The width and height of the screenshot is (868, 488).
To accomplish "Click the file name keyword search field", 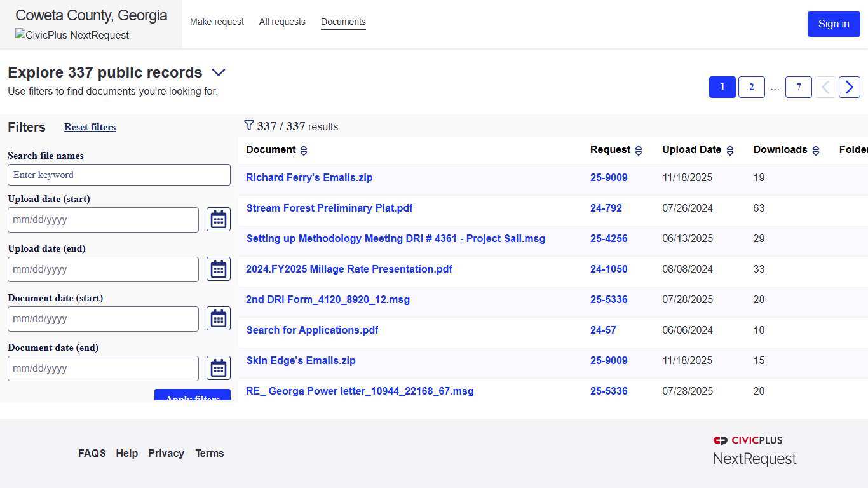I will pyautogui.click(x=119, y=174).
